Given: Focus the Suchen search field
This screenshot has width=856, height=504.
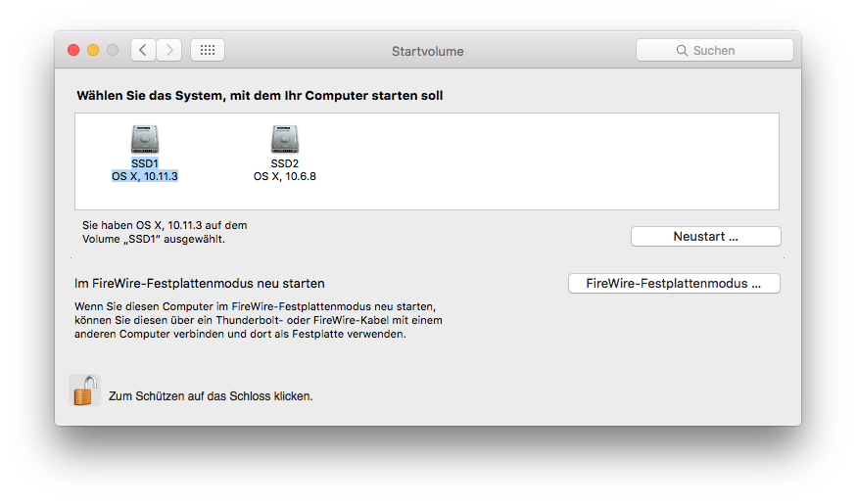Looking at the screenshot, I should pyautogui.click(x=715, y=50).
